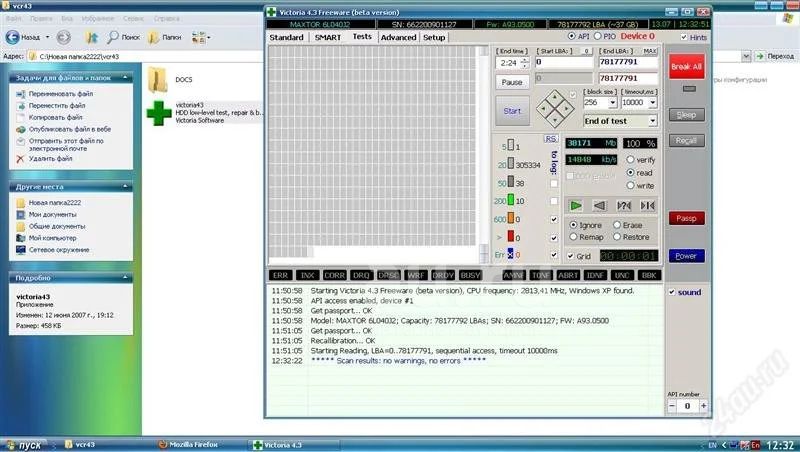Viewport: 800px width, 452px height.
Task: Click the Pause button
Action: click(x=512, y=82)
